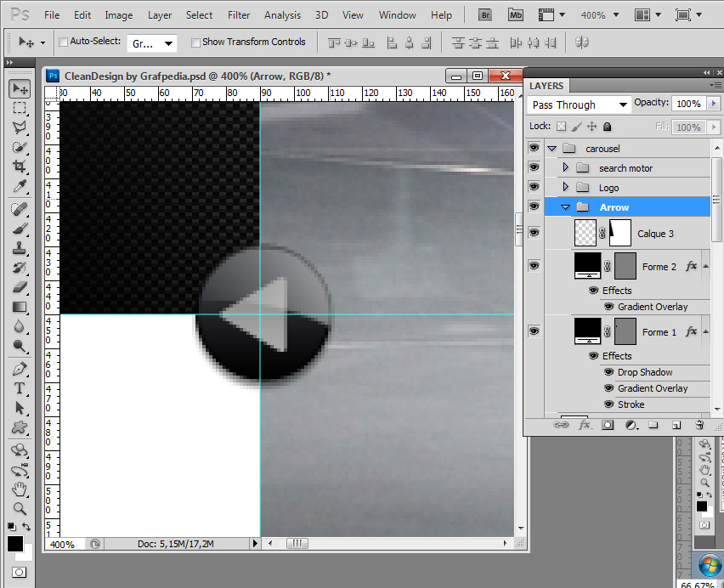This screenshot has width=724, height=588.
Task: Enable Show Transform Controls checkbox
Action: pos(195,42)
